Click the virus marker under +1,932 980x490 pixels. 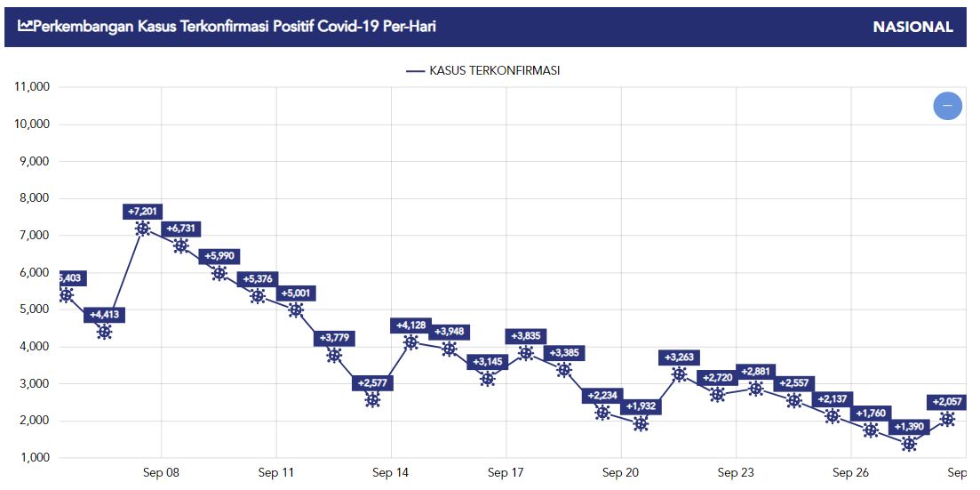(641, 423)
